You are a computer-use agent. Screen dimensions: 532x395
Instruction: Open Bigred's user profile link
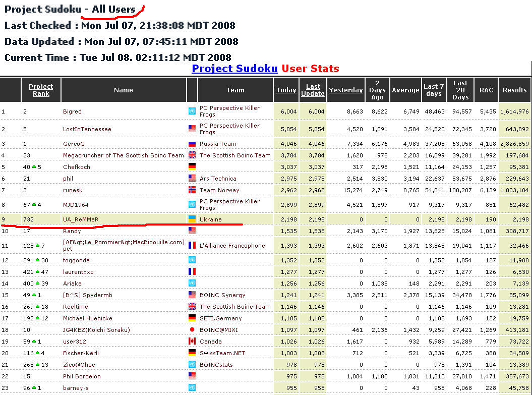pos(72,111)
